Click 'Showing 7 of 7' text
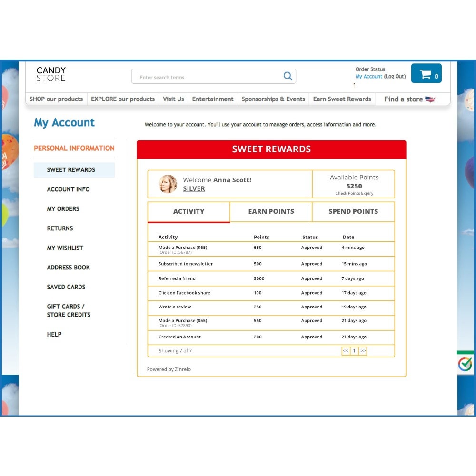476x476 pixels. coord(175,351)
